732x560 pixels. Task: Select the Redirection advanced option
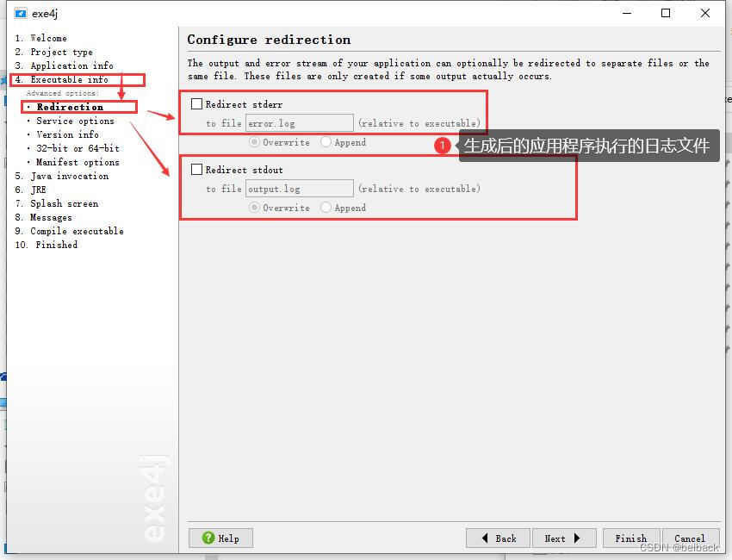point(70,107)
